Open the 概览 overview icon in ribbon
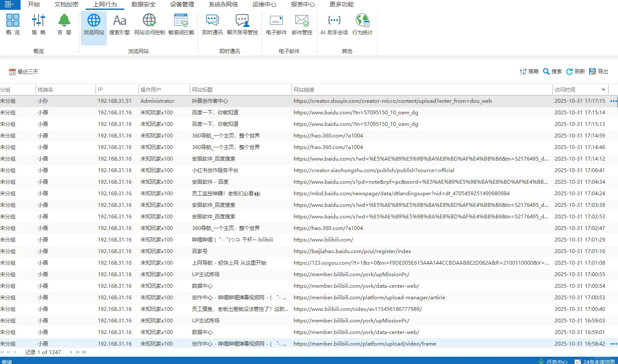 pyautogui.click(x=13, y=24)
